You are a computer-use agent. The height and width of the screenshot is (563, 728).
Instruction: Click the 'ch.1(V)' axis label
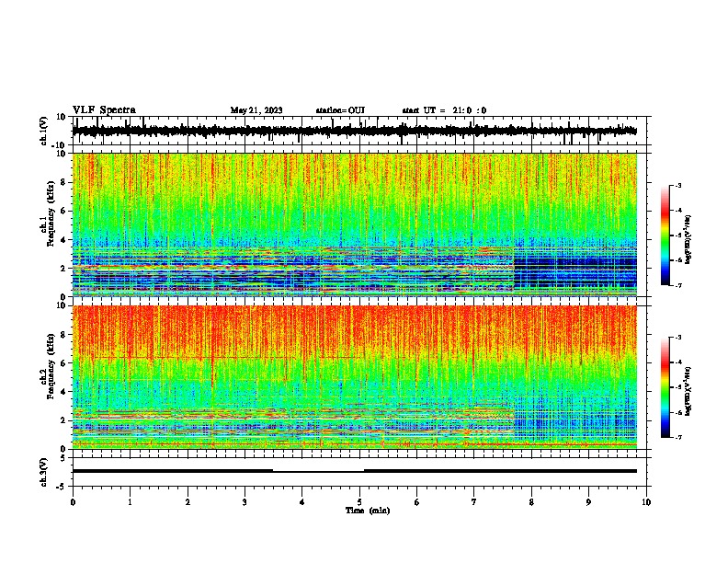(44, 131)
